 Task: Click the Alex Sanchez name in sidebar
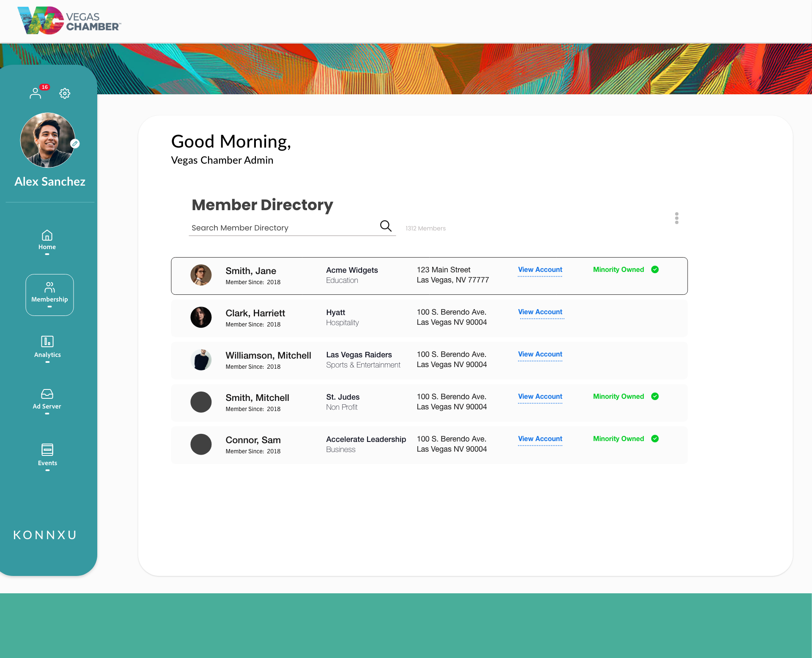[x=50, y=182]
